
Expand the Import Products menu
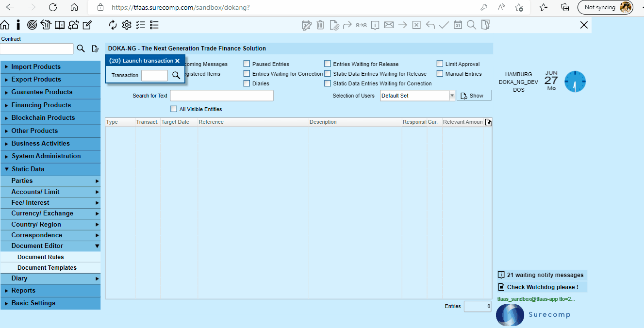pyautogui.click(x=50, y=67)
